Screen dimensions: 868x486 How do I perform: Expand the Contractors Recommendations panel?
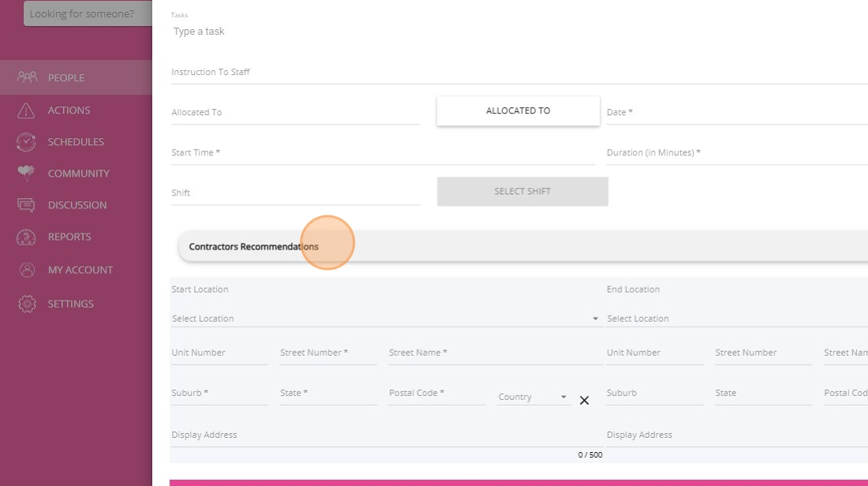pyautogui.click(x=520, y=247)
